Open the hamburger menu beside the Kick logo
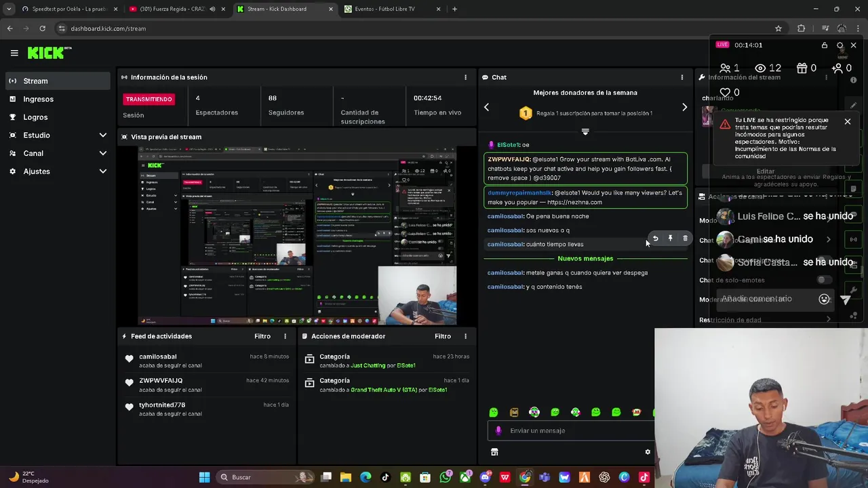 (x=14, y=53)
